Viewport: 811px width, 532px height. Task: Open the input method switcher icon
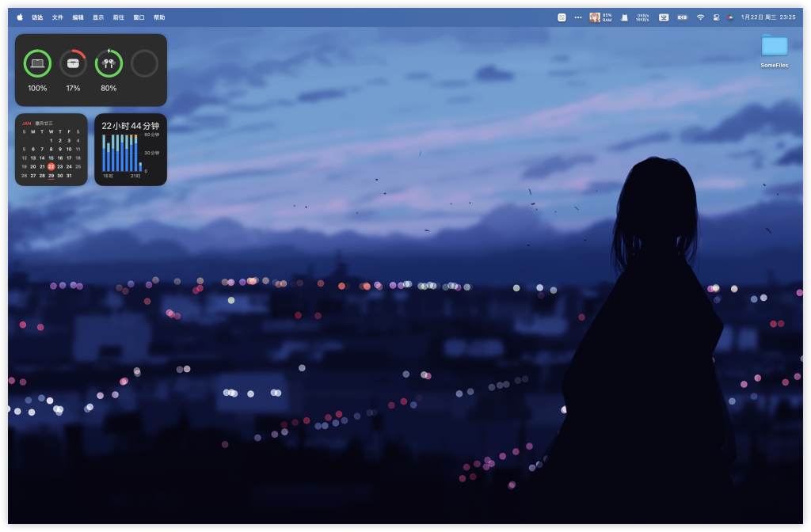coord(663,17)
